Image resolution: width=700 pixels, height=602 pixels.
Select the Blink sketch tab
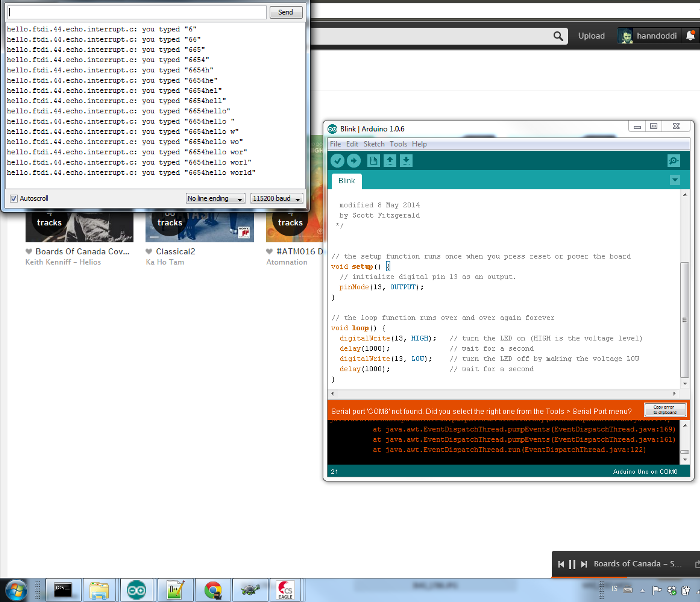(347, 180)
